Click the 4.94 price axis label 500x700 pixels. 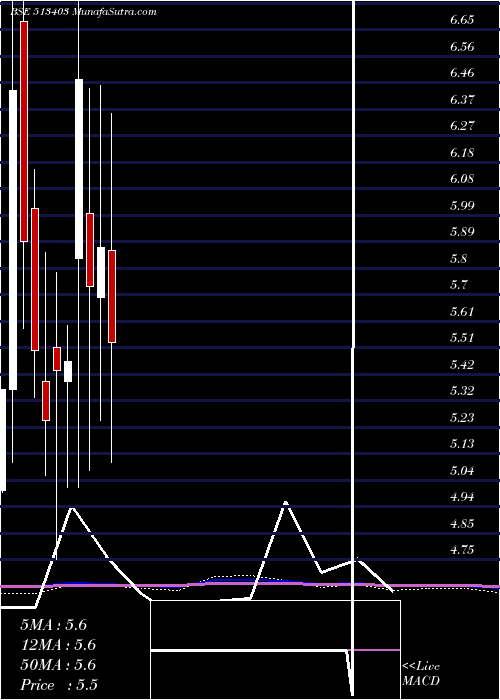point(462,497)
